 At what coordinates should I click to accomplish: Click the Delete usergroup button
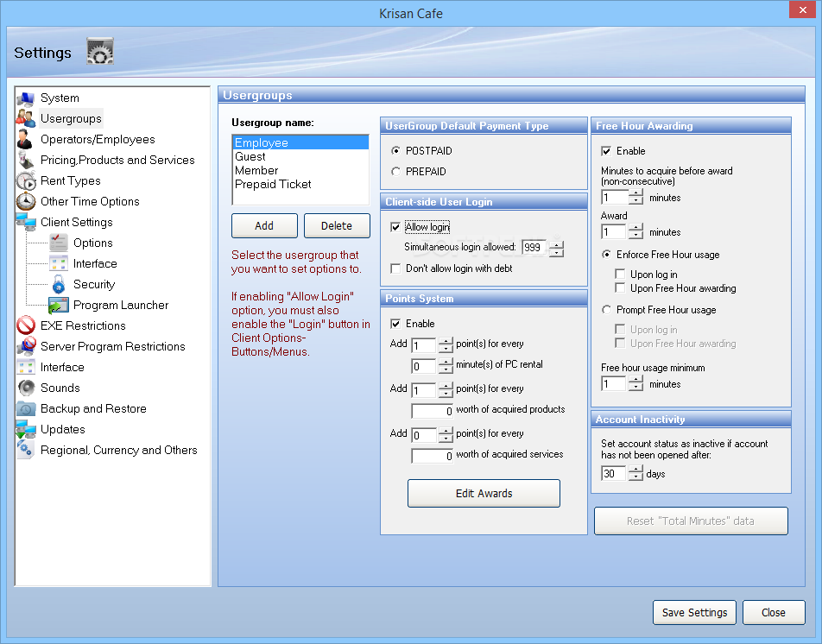(x=337, y=226)
